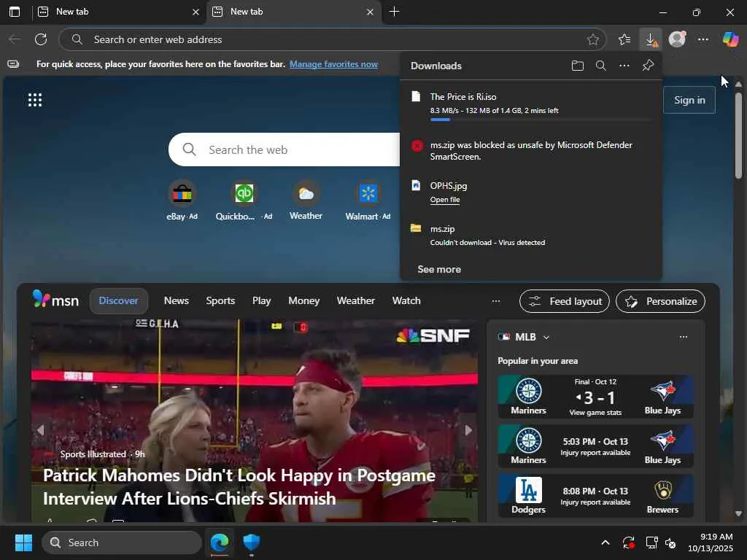Image resolution: width=747 pixels, height=560 pixels.
Task: Select ms.zip Virus detected entry
Action: (531, 236)
